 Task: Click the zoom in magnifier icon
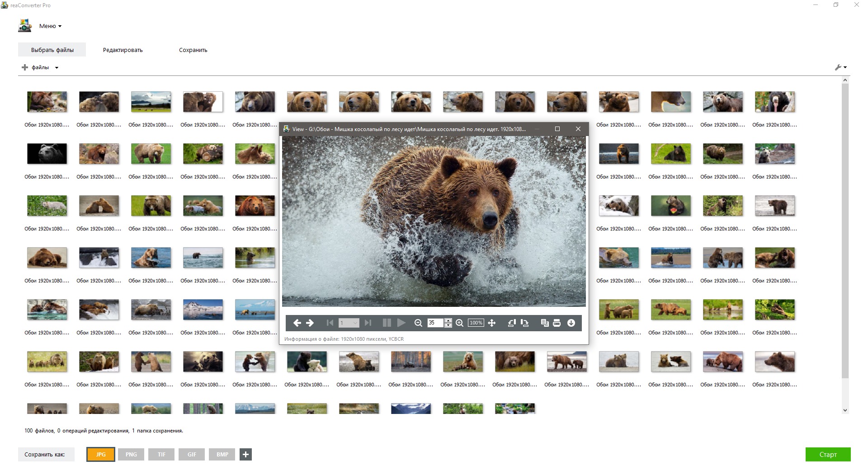click(459, 323)
